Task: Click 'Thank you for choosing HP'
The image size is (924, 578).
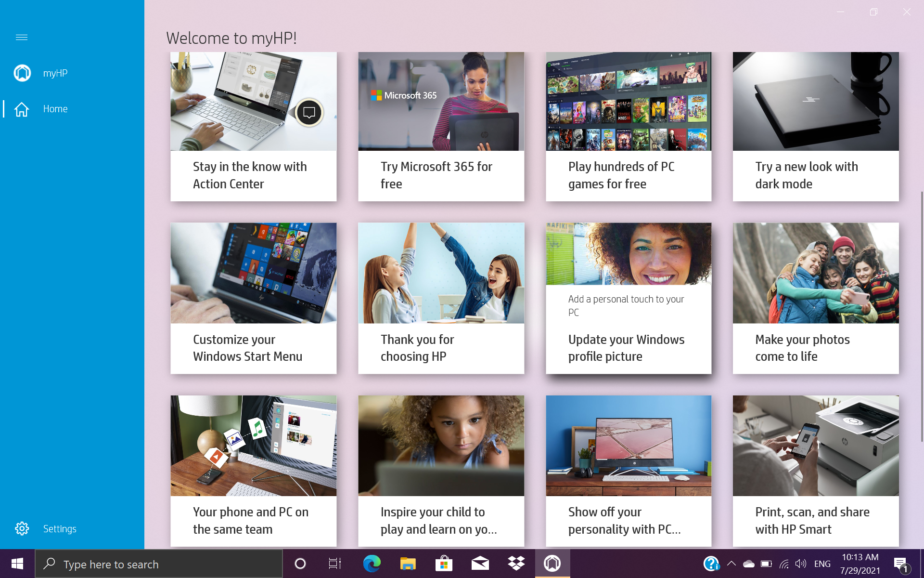Action: (417, 348)
